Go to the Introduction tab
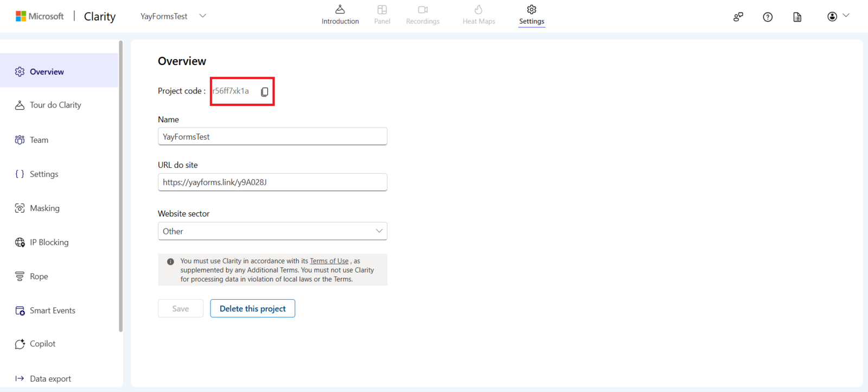868x392 pixels. click(340, 15)
